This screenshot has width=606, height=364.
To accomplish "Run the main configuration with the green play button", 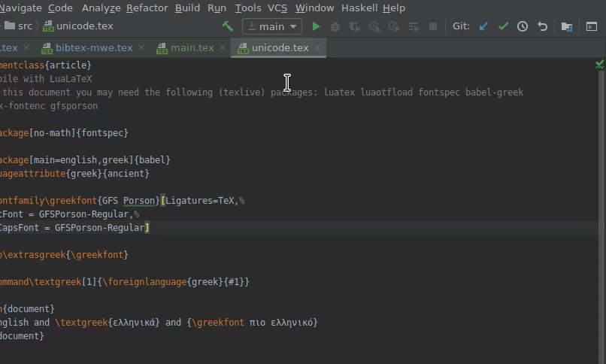I will click(316, 26).
